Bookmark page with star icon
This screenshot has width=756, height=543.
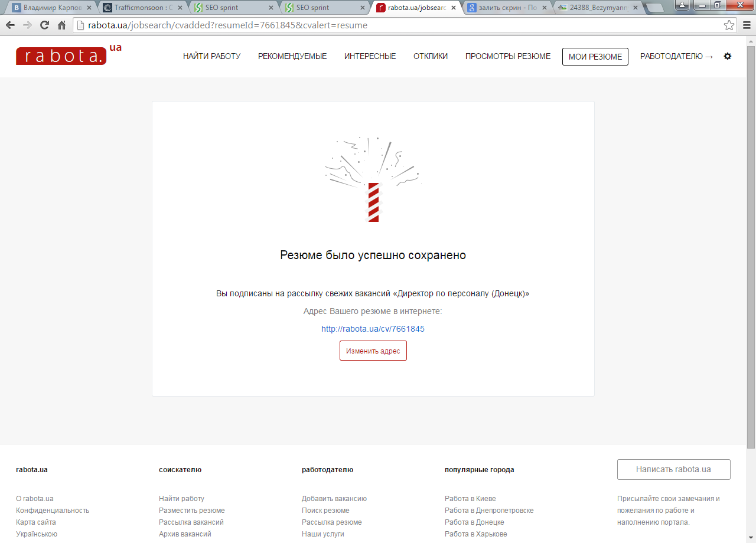pyautogui.click(x=729, y=25)
